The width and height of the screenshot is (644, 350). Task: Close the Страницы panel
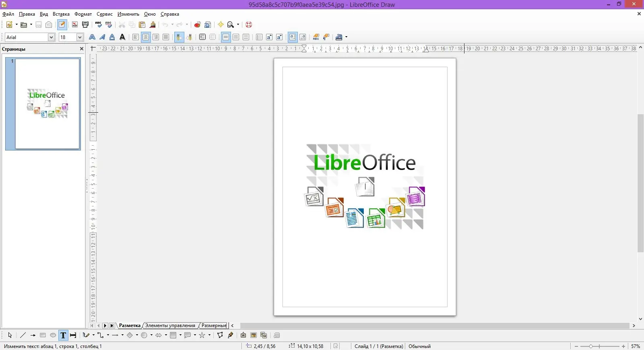pos(82,49)
